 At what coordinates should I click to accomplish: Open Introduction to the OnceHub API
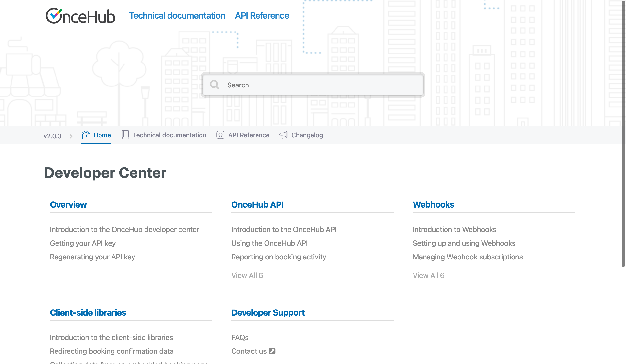pyautogui.click(x=284, y=230)
